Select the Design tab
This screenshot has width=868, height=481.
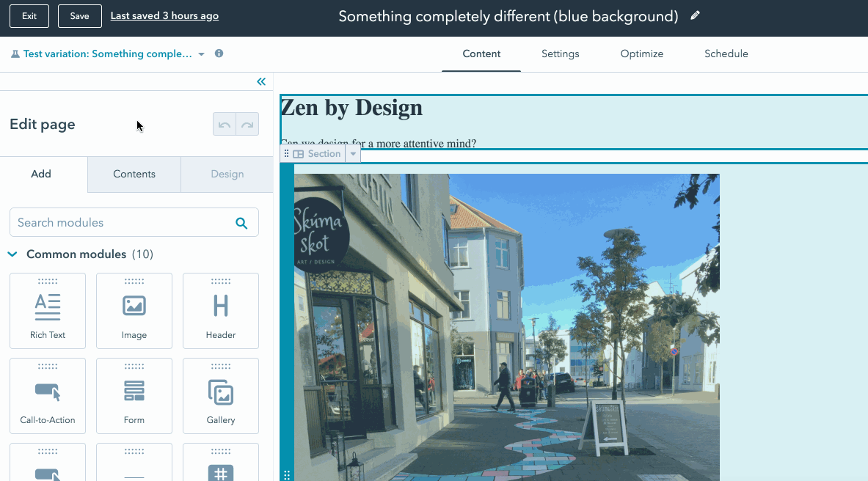(x=227, y=174)
